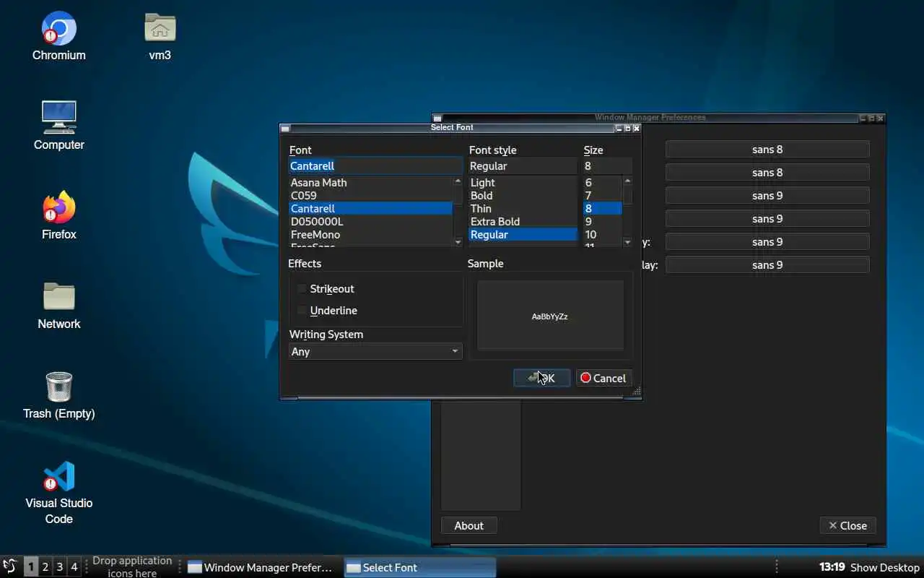Open the Select Font window menu icon
This screenshot has width=924, height=578.
[285, 129]
